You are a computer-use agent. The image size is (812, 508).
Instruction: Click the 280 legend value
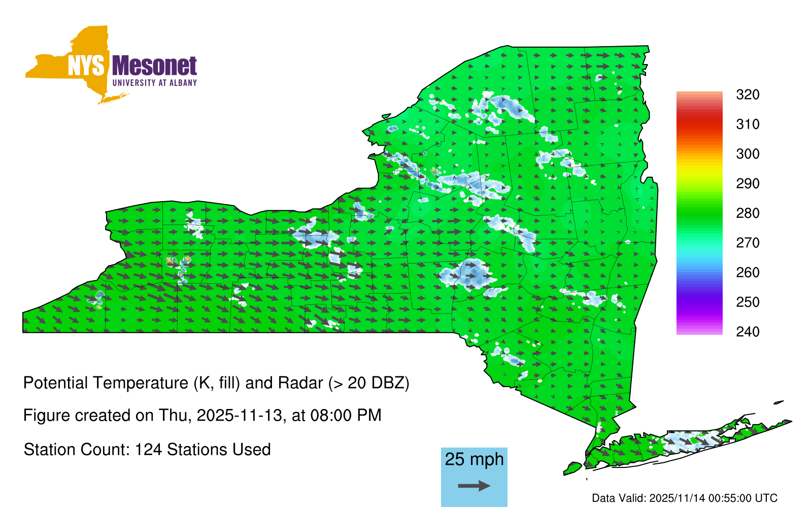click(x=747, y=213)
